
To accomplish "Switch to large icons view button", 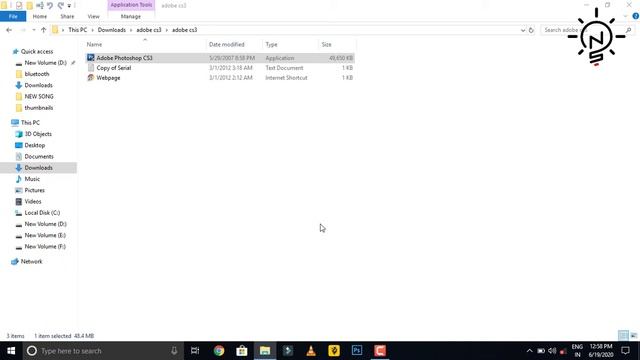I will (633, 336).
